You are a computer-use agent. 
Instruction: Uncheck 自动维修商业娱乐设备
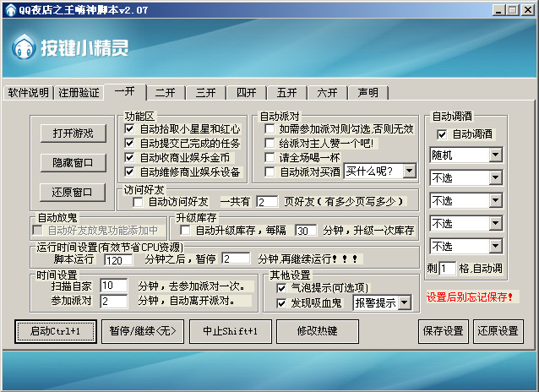(129, 171)
